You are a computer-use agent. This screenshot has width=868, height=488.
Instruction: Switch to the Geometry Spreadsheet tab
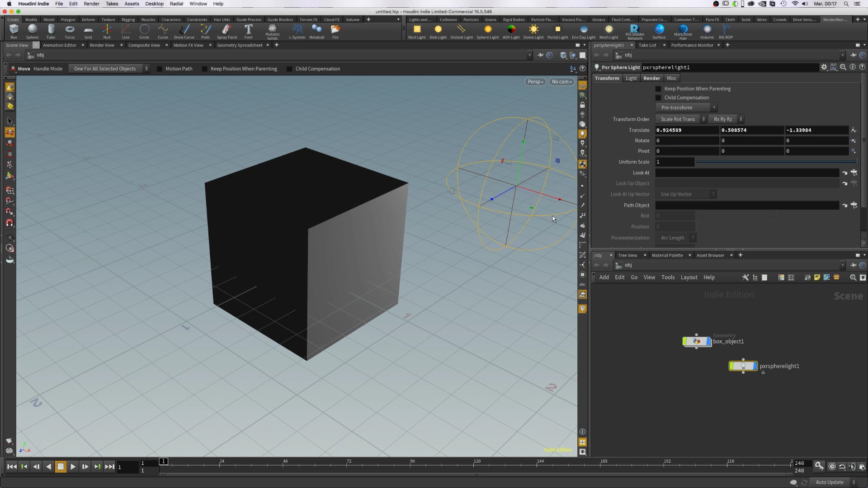pos(240,45)
